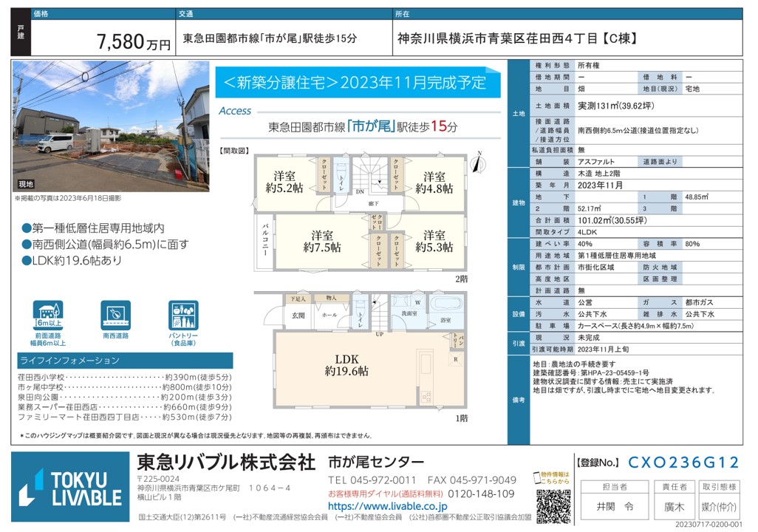Click the 物件情報はこちらから smartphone icon
Screen dimensions: 758x532
click(537, 477)
